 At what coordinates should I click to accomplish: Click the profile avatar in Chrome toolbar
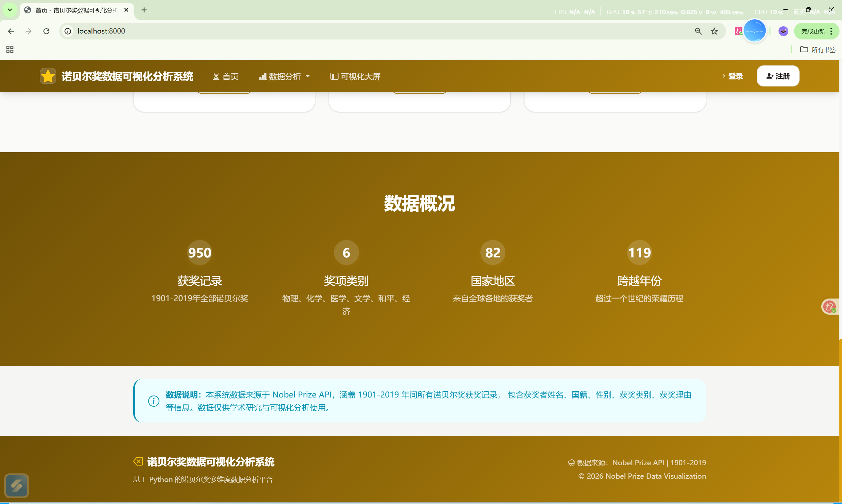(x=783, y=31)
